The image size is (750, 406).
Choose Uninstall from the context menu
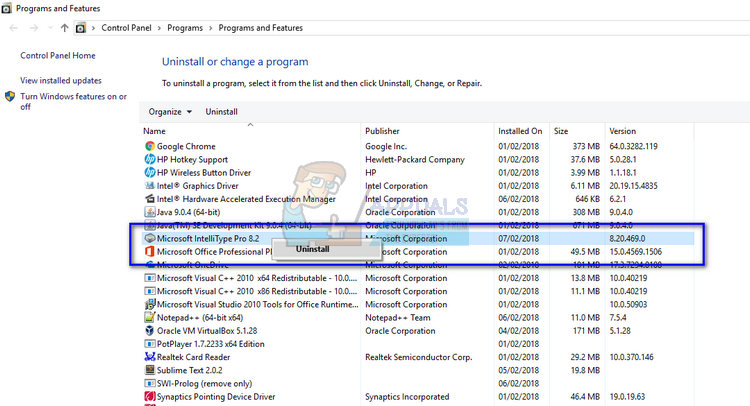pos(312,248)
